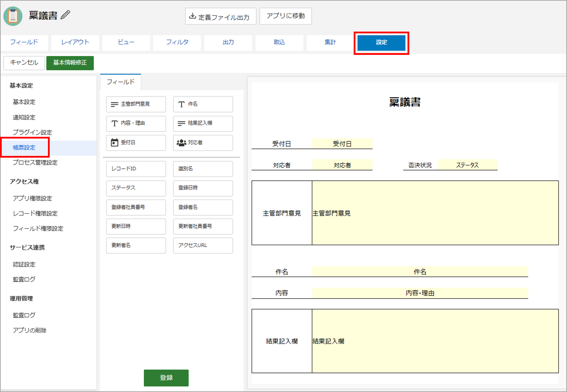Click the green 登録 button
This screenshot has height=392, width=567.
pyautogui.click(x=166, y=378)
